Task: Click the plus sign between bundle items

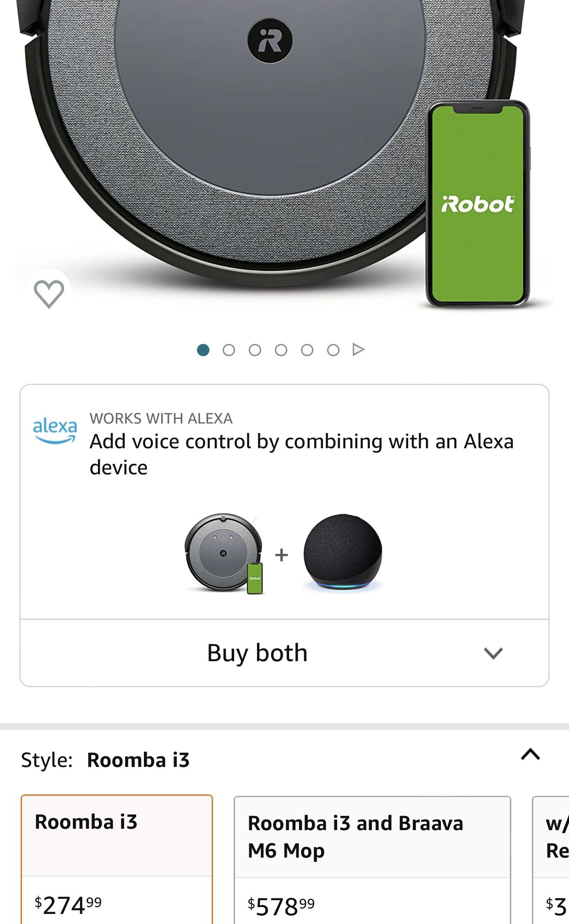Action: click(x=281, y=555)
